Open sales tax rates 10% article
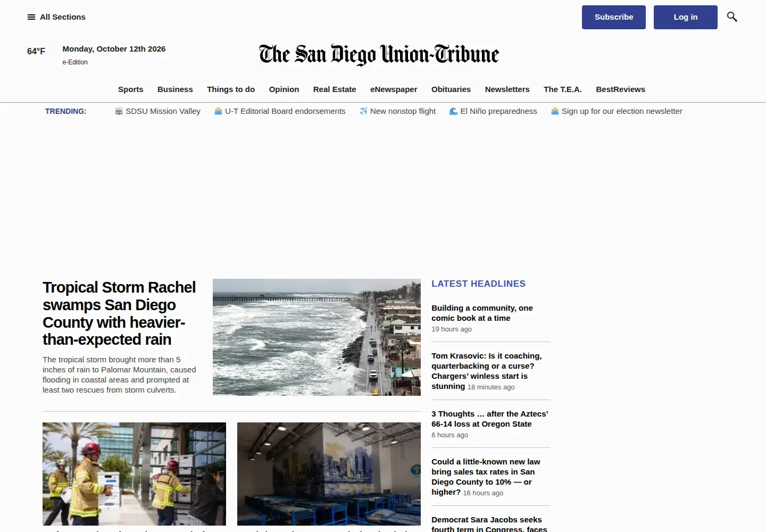766x532 pixels. pos(485,477)
